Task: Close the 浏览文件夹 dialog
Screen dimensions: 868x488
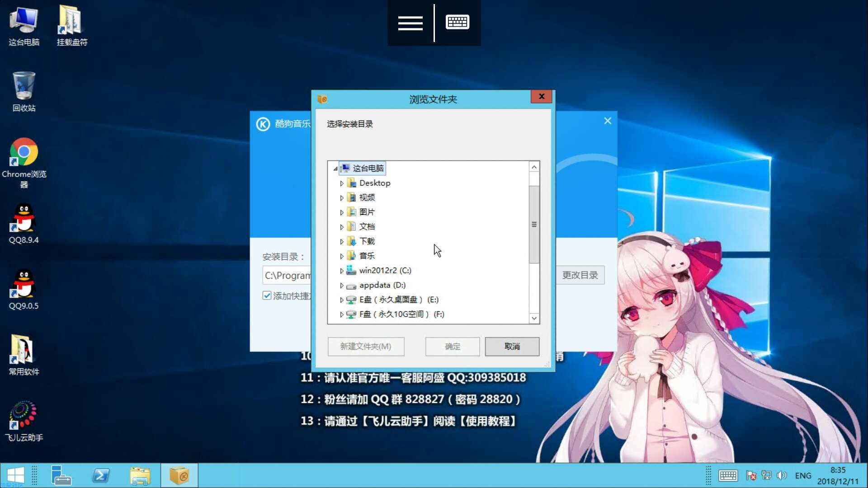Action: tap(541, 96)
